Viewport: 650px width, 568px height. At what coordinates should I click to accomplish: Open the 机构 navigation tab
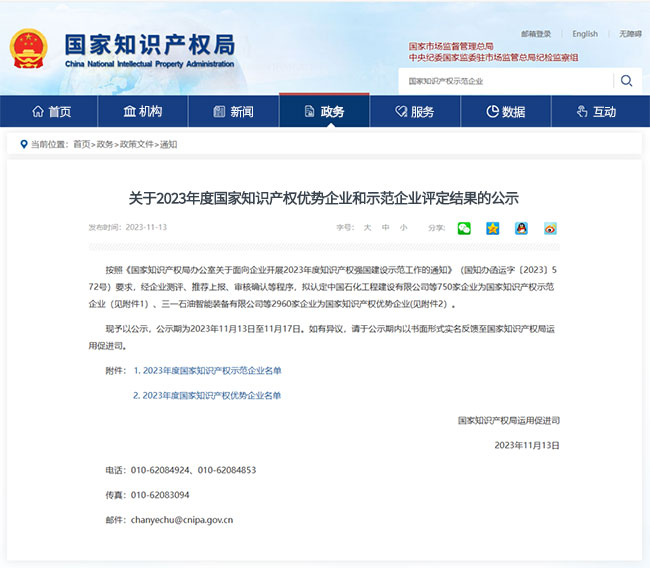142,111
